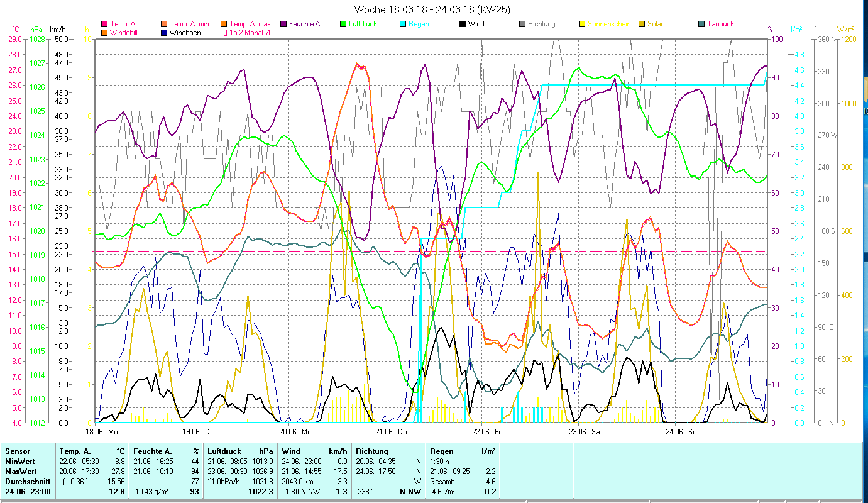Click the gold Solar legend swatch
868x503 pixels.
click(x=642, y=24)
